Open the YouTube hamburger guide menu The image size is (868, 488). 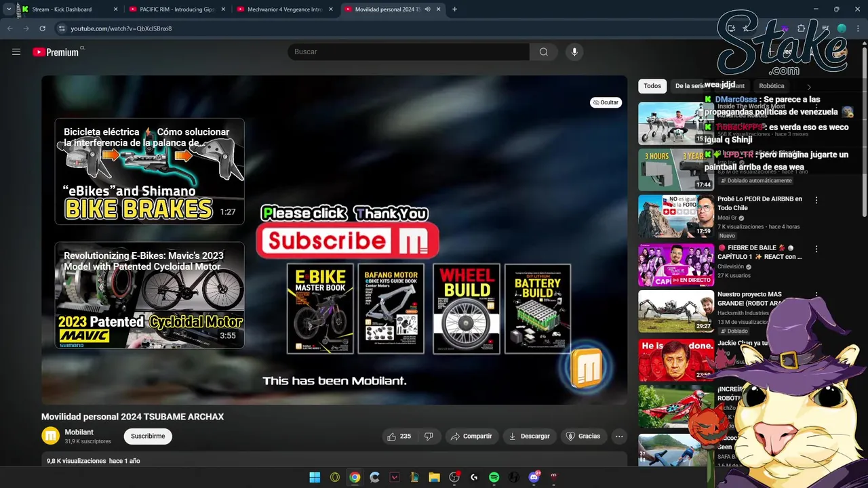point(16,52)
